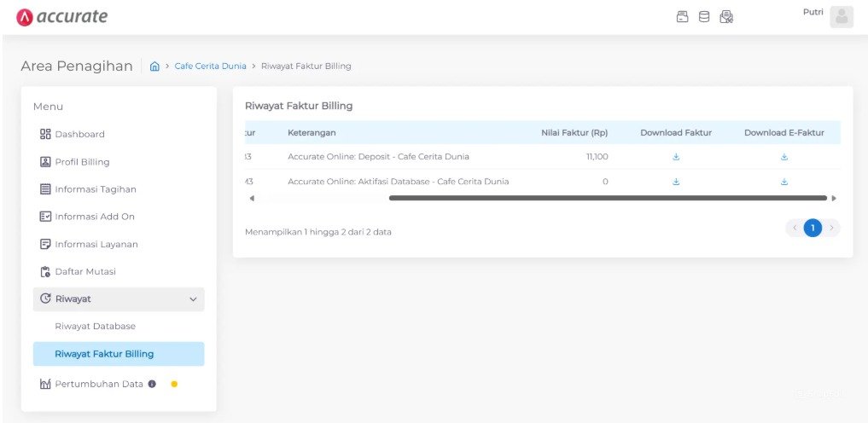Click the Informasi Add On icon

pos(45,217)
